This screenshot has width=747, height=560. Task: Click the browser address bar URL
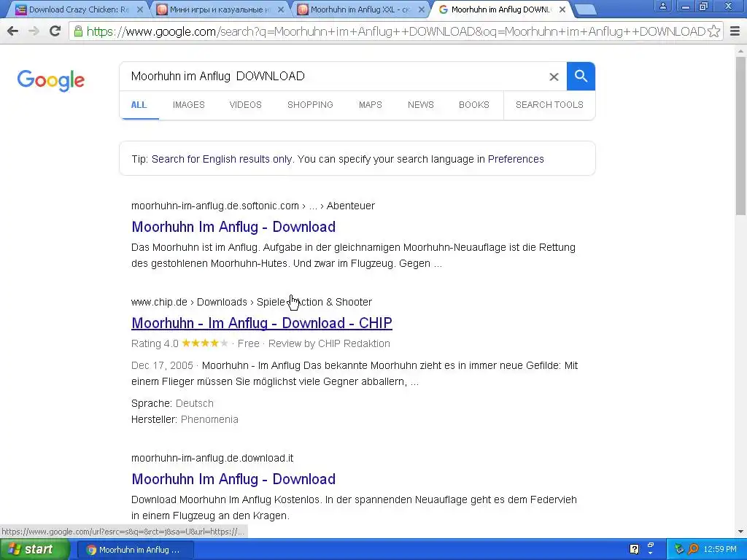(395, 31)
